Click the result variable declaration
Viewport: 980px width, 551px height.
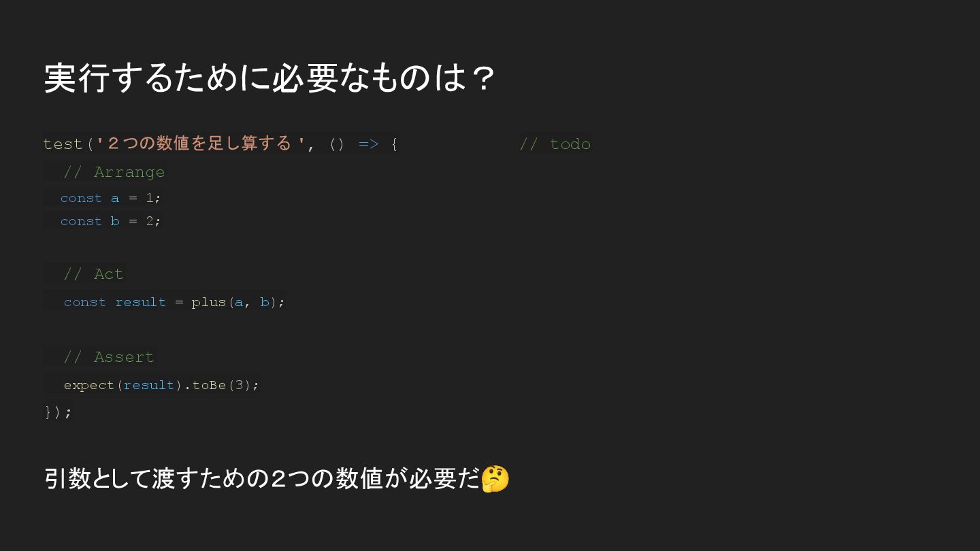pos(140,302)
